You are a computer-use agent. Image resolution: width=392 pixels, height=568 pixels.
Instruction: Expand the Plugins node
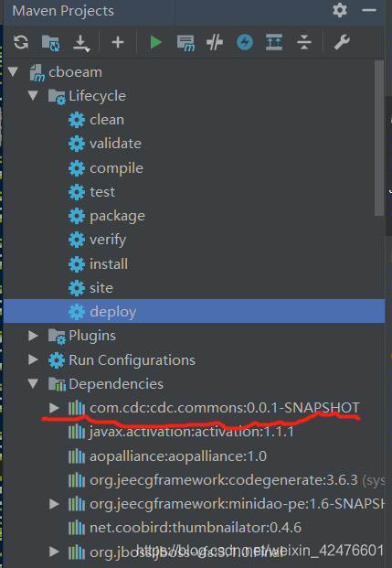(x=33, y=336)
